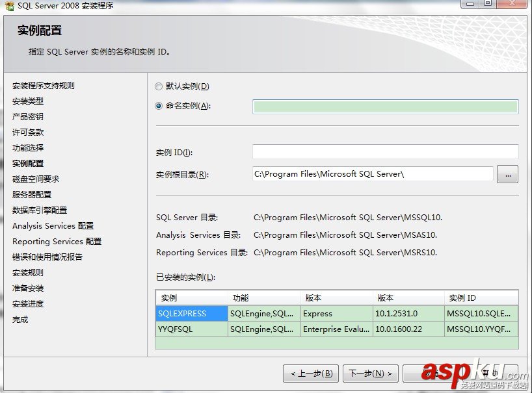The image size is (532, 393).
Task: Click the 安装程序支持规则 step in sidebar
Action: click(44, 85)
